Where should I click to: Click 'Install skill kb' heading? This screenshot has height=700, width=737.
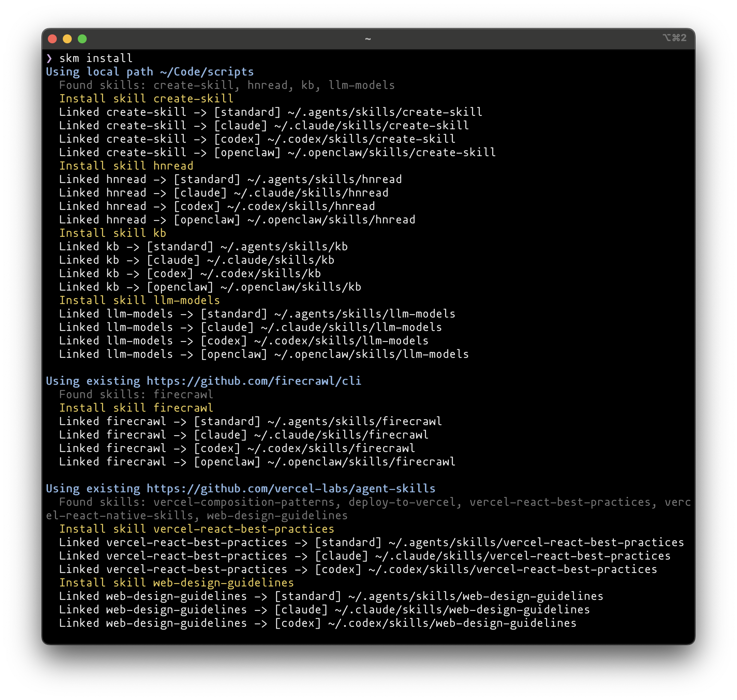coord(112,233)
